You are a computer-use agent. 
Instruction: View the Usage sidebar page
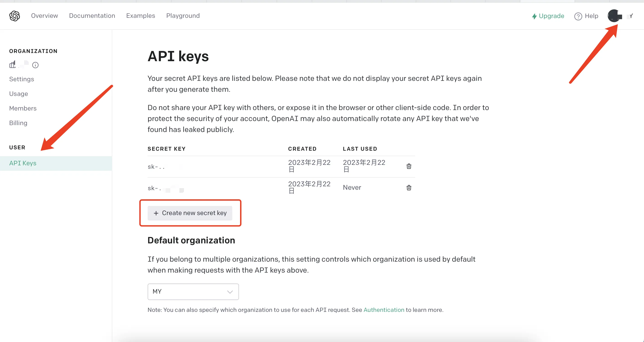(18, 94)
